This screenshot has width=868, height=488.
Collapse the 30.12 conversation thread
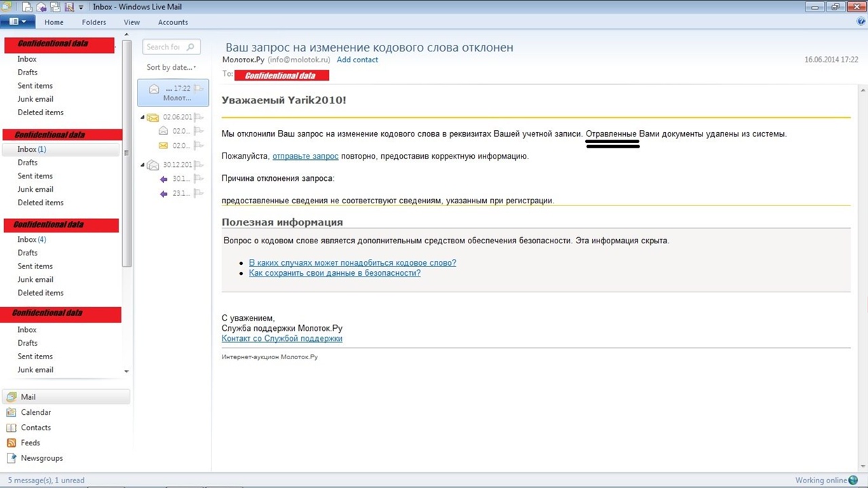tap(143, 165)
